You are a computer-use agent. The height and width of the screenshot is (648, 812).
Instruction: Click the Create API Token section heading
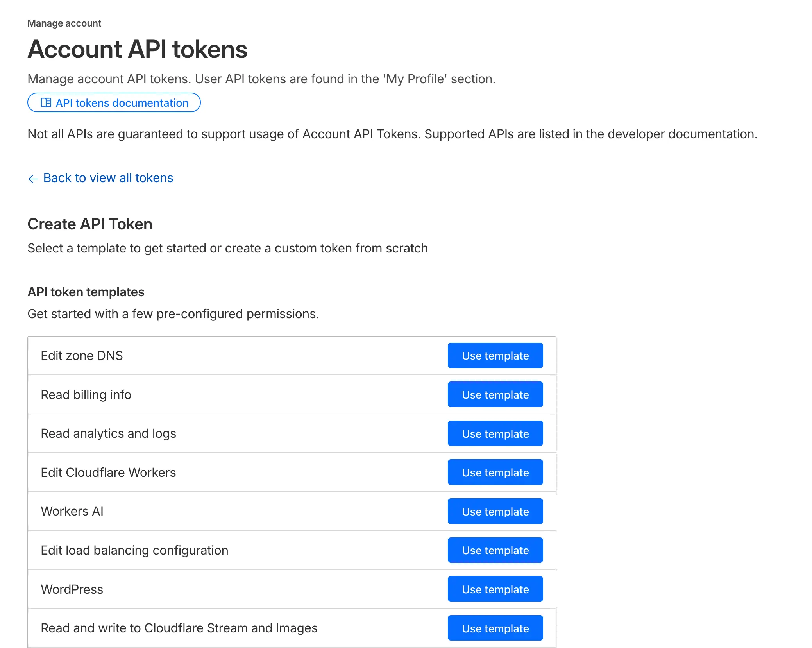[89, 224]
